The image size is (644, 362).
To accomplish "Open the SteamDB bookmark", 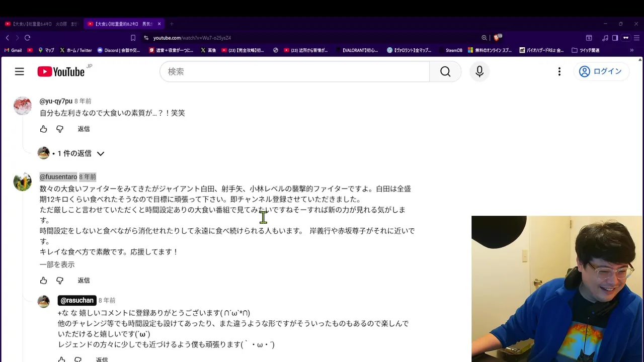I will click(450, 50).
